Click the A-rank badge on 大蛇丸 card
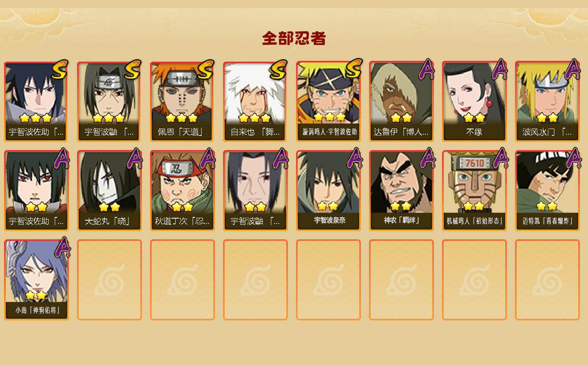 [x=135, y=158]
